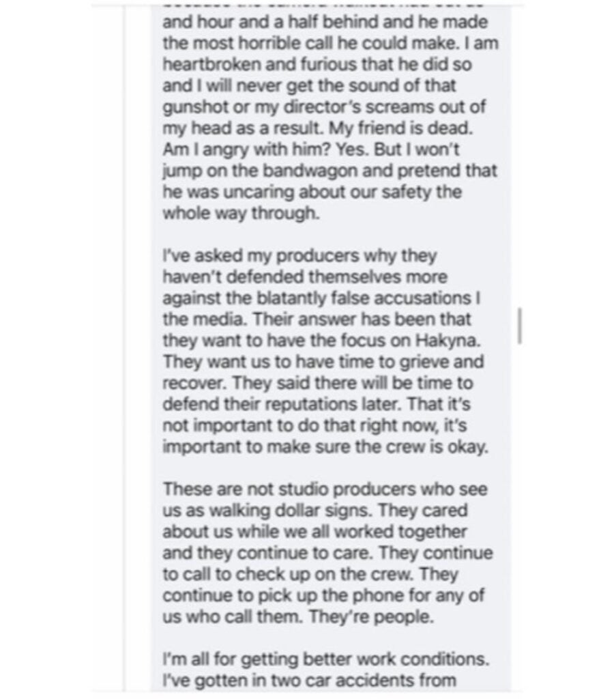Click the sentence "My friend is dead."
The height and width of the screenshot is (699, 616).
click(x=400, y=128)
